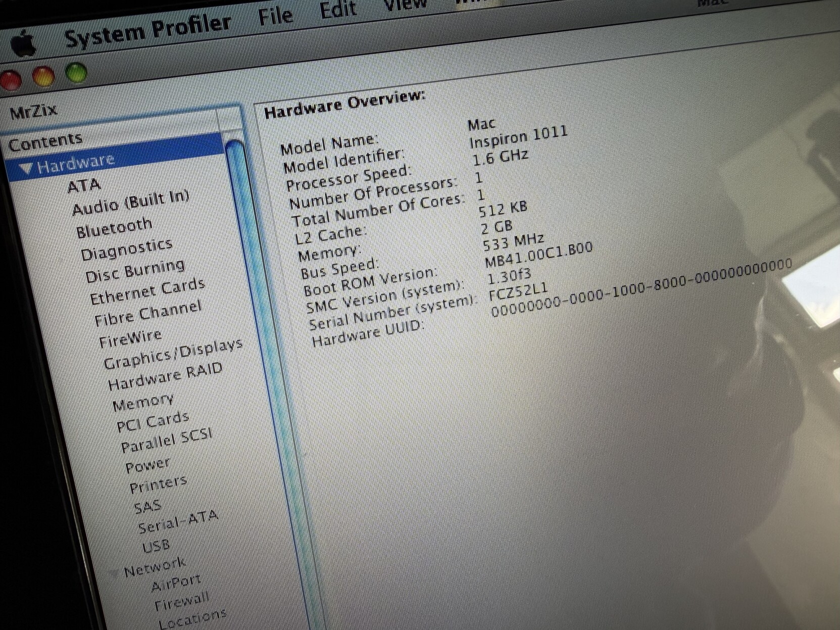Select the Bluetooth hardware entry
The image size is (840, 630).
click(114, 228)
